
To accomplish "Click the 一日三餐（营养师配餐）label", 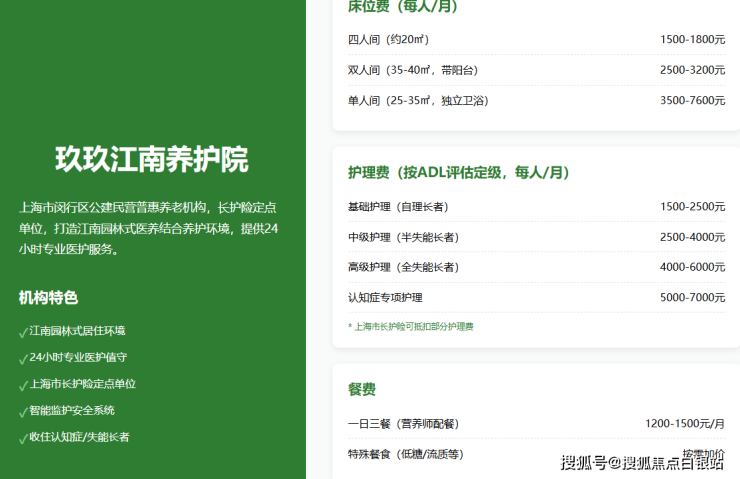I will 404,424.
